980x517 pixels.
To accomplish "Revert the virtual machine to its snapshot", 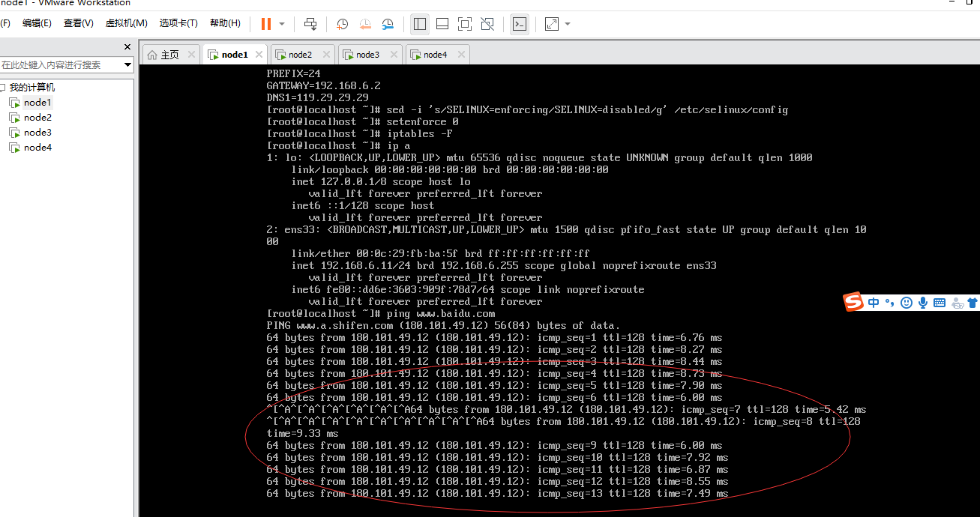I will pyautogui.click(x=365, y=24).
